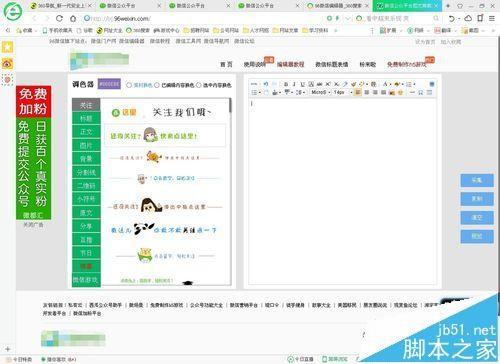The width and height of the screenshot is (500, 364).
Task: Click the browser hamburger menu icon
Action: pos(492,18)
